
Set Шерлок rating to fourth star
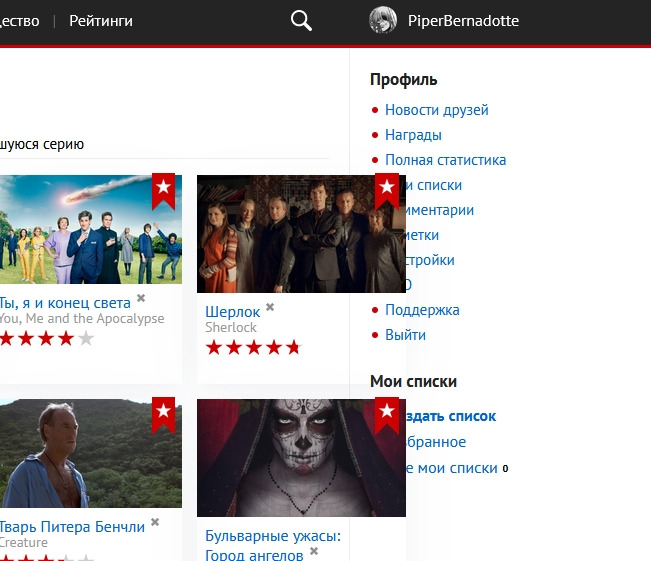[x=274, y=348]
